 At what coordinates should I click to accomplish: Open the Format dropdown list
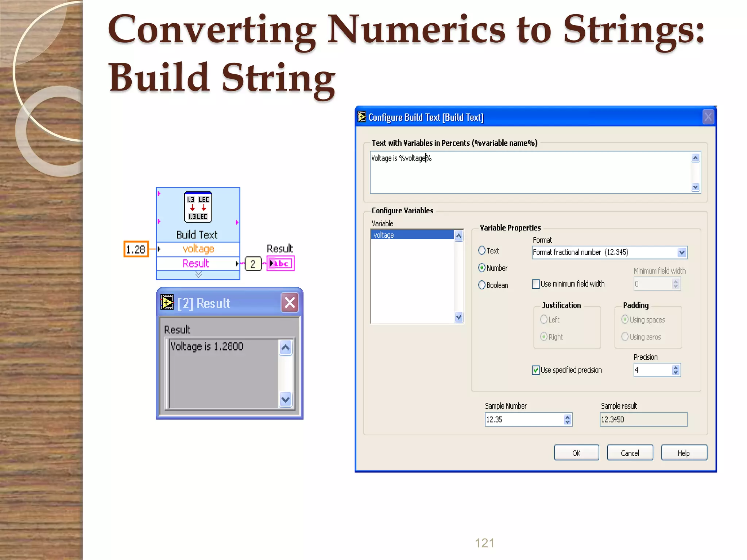682,252
